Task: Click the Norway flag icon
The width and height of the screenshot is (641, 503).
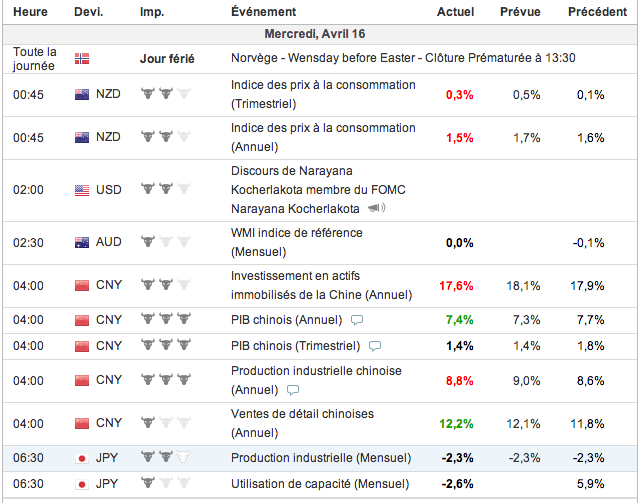Action: tap(82, 58)
